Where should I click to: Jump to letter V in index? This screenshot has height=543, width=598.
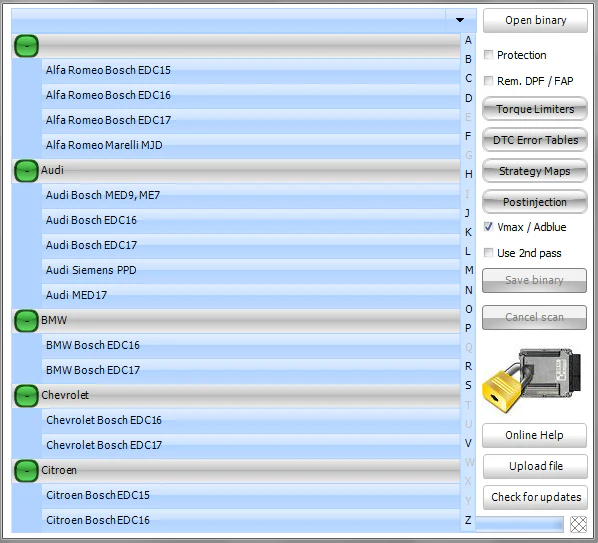[468, 443]
